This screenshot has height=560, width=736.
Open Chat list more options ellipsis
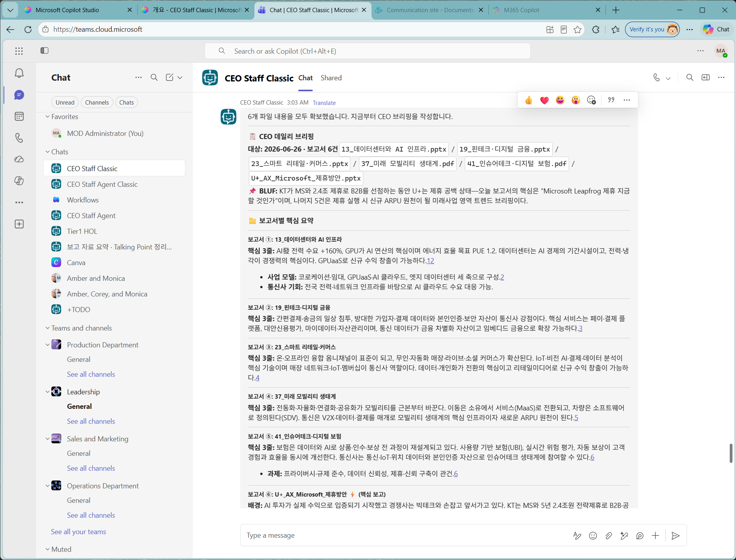coord(138,78)
